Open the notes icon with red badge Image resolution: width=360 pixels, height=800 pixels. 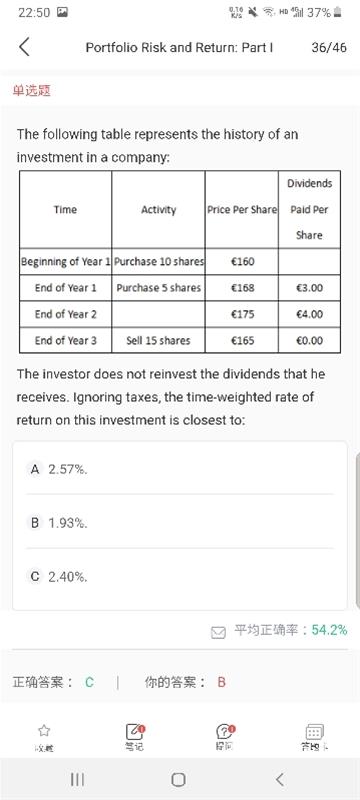(134, 731)
